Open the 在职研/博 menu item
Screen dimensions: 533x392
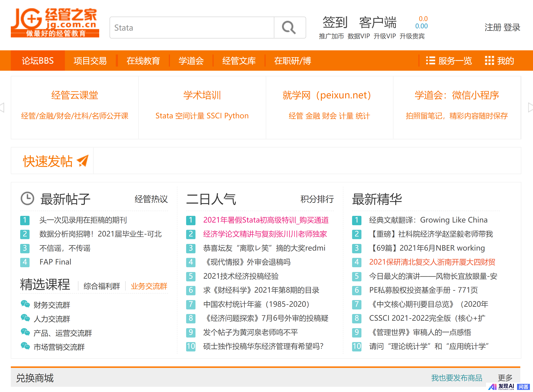293,61
